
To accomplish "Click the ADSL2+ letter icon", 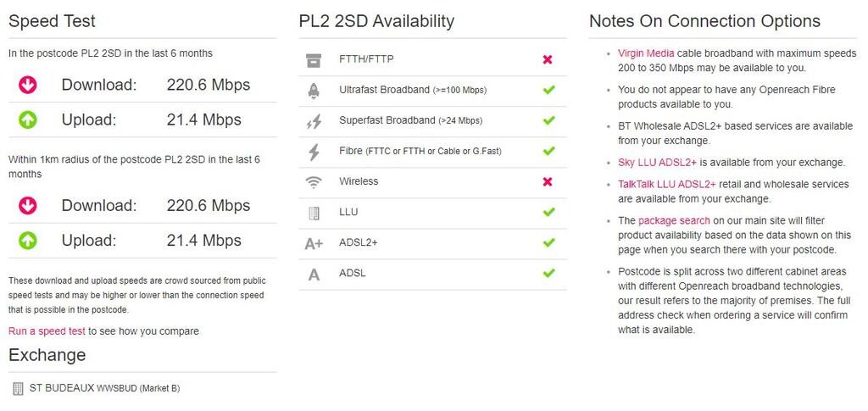I will tap(314, 243).
